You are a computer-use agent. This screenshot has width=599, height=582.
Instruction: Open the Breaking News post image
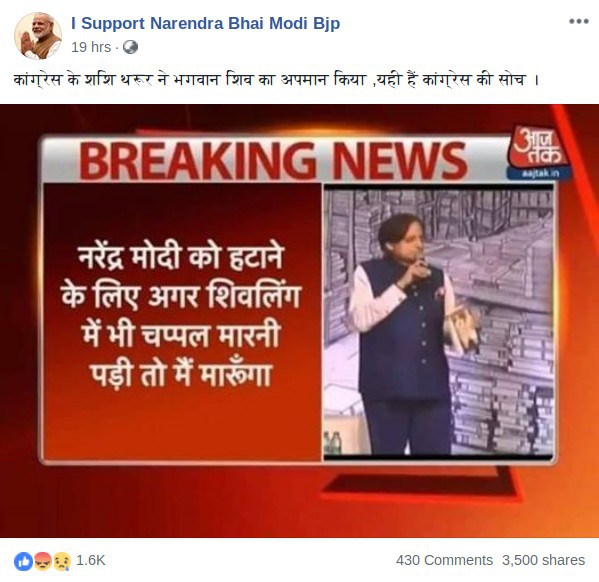click(x=300, y=321)
